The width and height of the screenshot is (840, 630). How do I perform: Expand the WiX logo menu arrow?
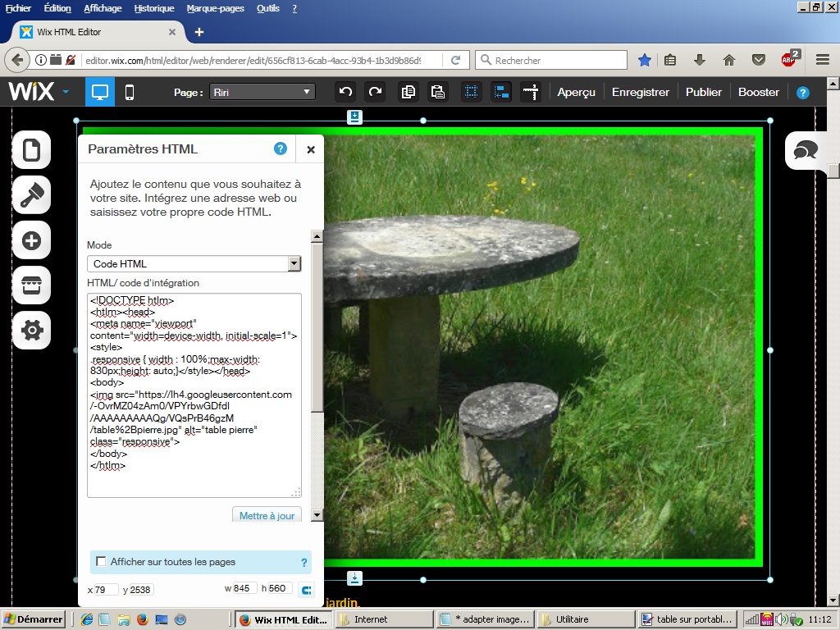[x=66, y=92]
